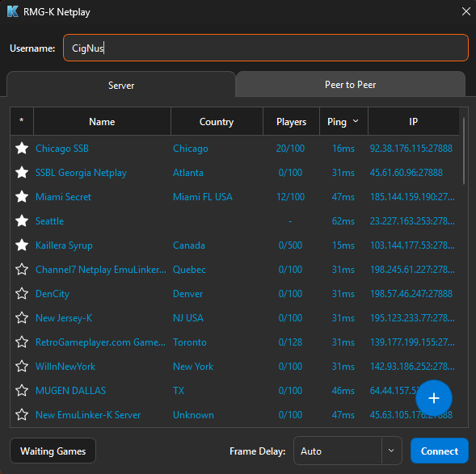Click the Atlanta country cell
The image size is (476, 474).
tap(188, 173)
